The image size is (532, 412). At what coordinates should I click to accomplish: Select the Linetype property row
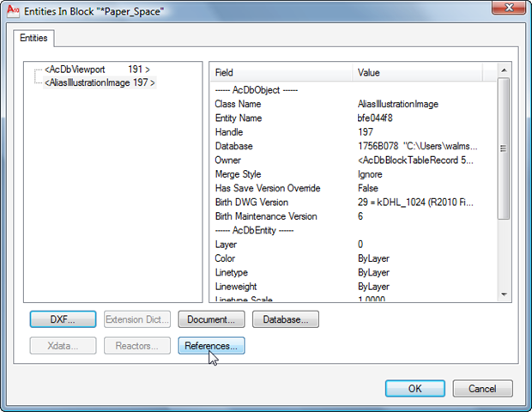click(x=352, y=272)
